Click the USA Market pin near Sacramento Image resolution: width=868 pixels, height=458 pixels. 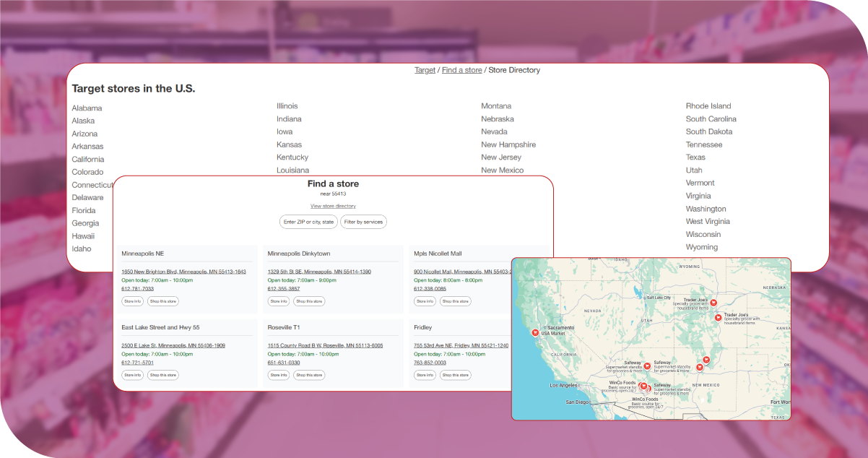click(535, 333)
